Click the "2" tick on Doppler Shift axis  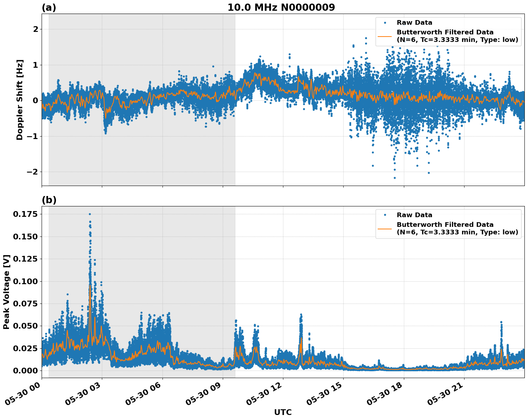point(35,29)
